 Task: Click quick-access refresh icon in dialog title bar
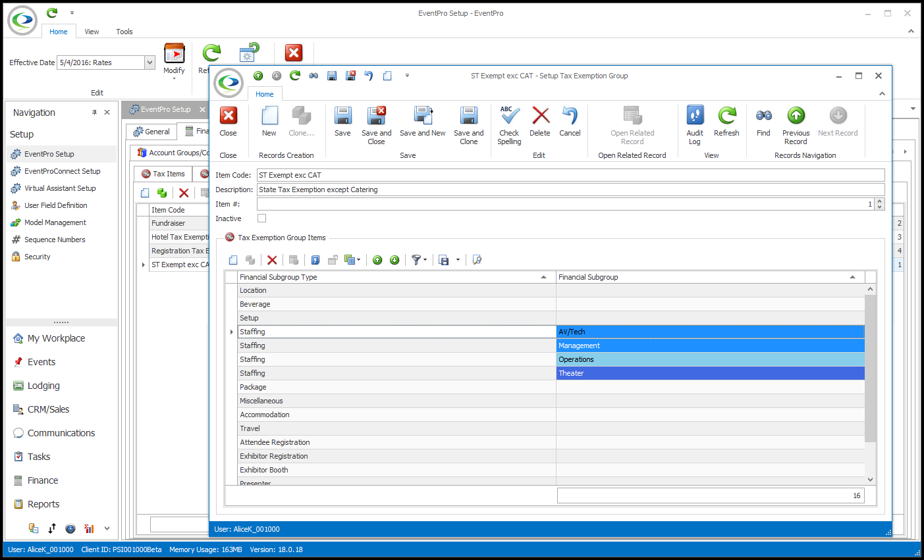[x=295, y=76]
